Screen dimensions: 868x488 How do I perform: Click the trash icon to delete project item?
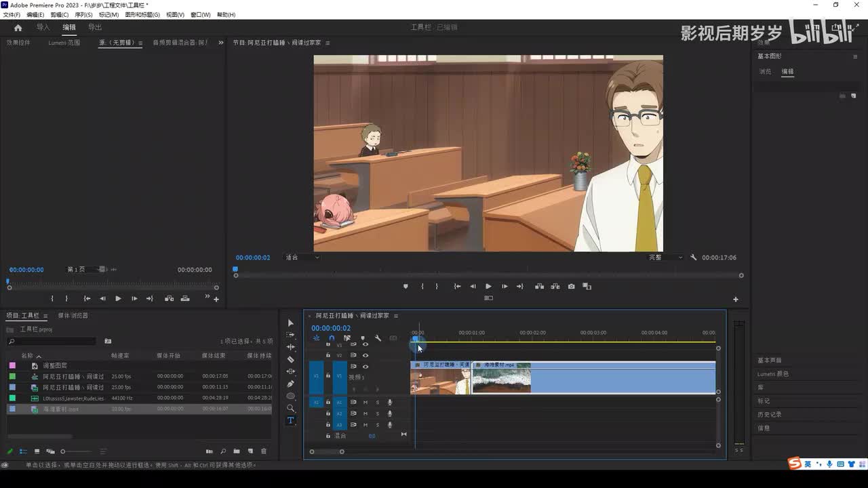point(264,451)
